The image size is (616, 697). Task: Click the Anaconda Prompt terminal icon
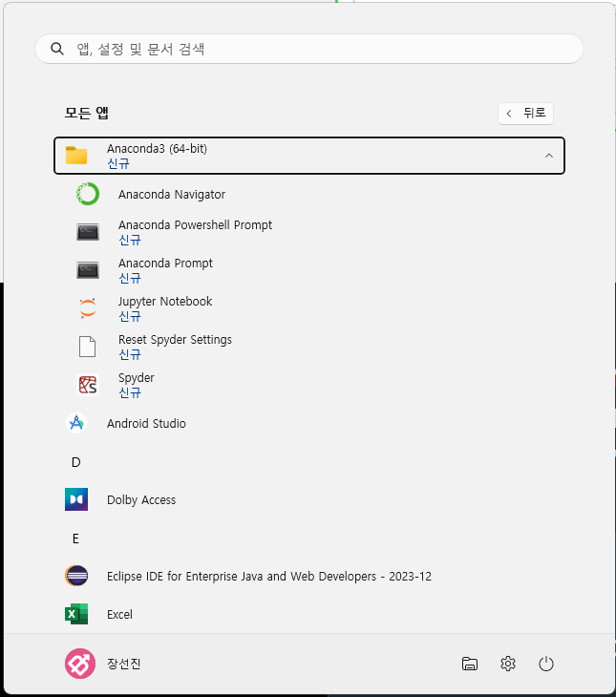point(88,270)
